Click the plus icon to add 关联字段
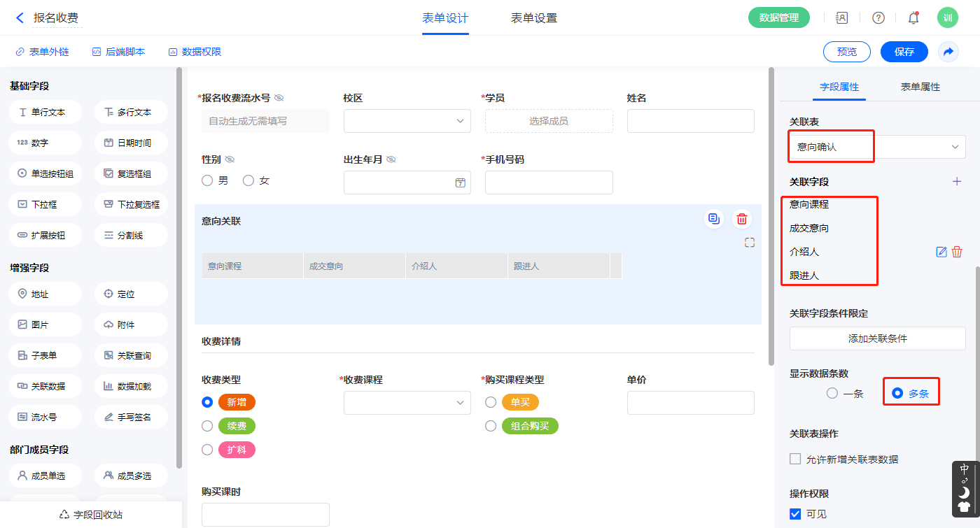 (x=957, y=182)
